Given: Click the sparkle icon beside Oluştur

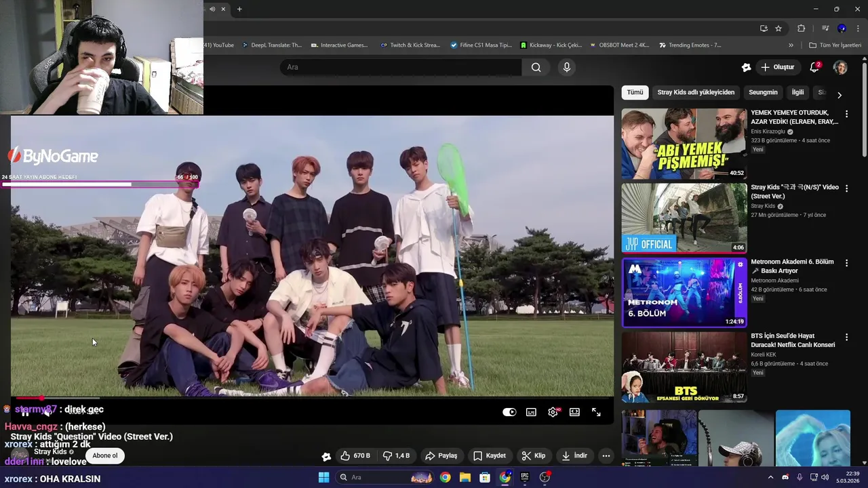Looking at the screenshot, I should pyautogui.click(x=746, y=67).
